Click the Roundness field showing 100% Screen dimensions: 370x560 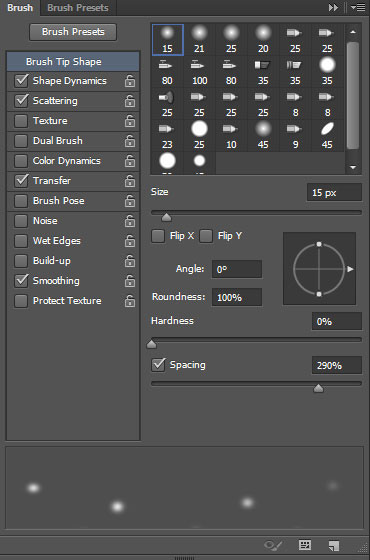pos(237,297)
